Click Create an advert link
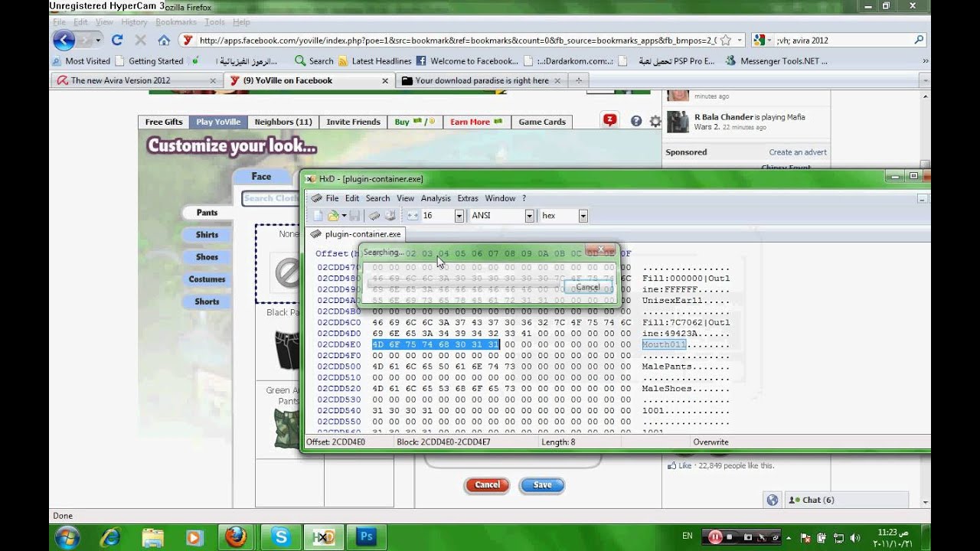Screen dimensions: 980x551 click(798, 152)
